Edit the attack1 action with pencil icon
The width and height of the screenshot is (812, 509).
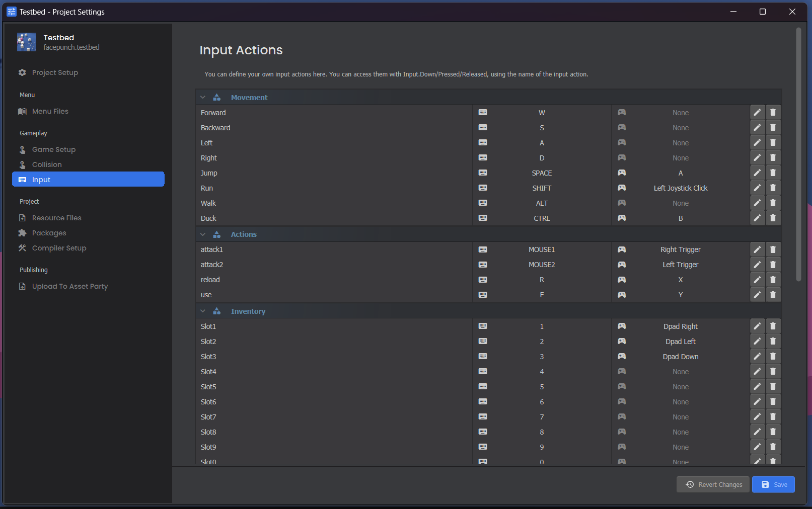[x=757, y=249]
